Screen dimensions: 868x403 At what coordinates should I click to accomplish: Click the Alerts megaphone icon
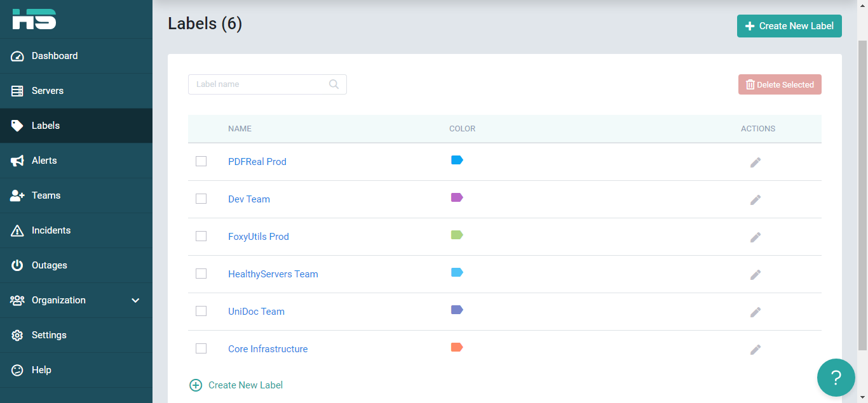tap(18, 161)
